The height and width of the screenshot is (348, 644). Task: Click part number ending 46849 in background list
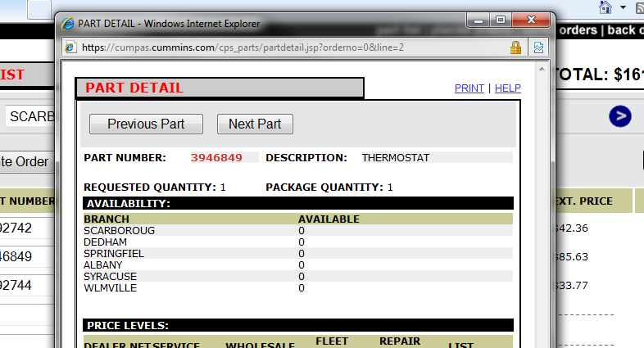[x=16, y=256]
